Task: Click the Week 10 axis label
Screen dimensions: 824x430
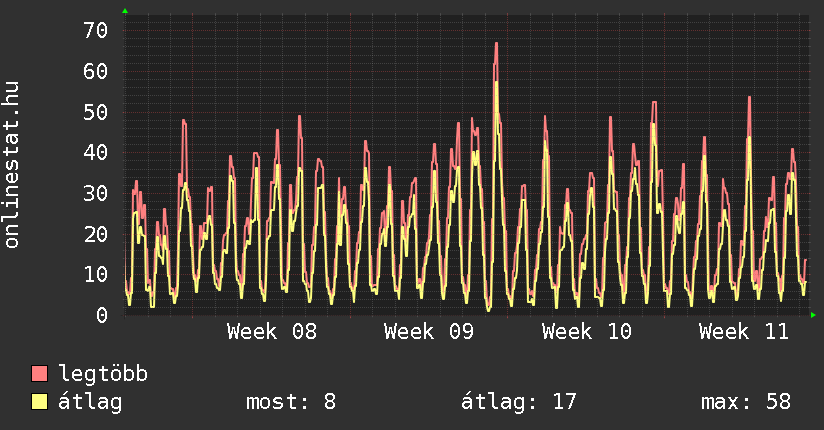Action: (587, 332)
